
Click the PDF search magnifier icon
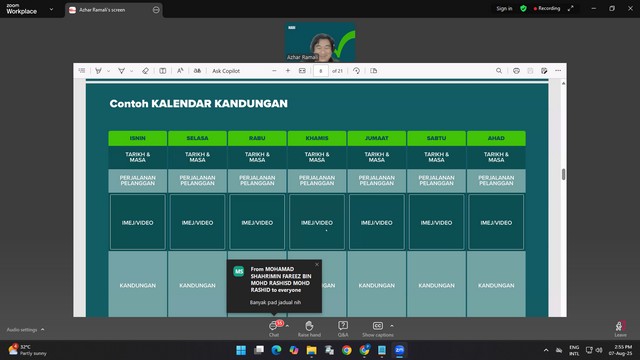[x=499, y=71]
